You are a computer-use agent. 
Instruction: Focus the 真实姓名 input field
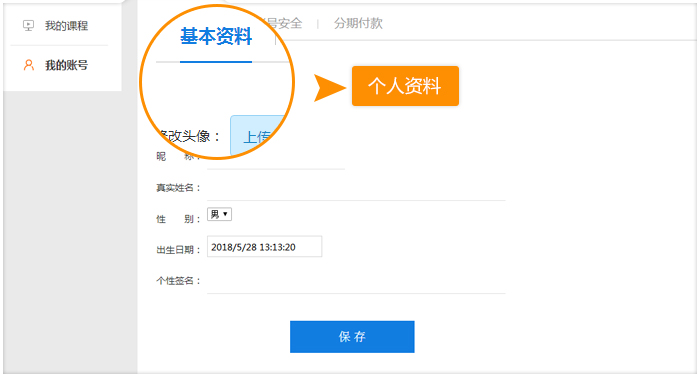pos(356,189)
